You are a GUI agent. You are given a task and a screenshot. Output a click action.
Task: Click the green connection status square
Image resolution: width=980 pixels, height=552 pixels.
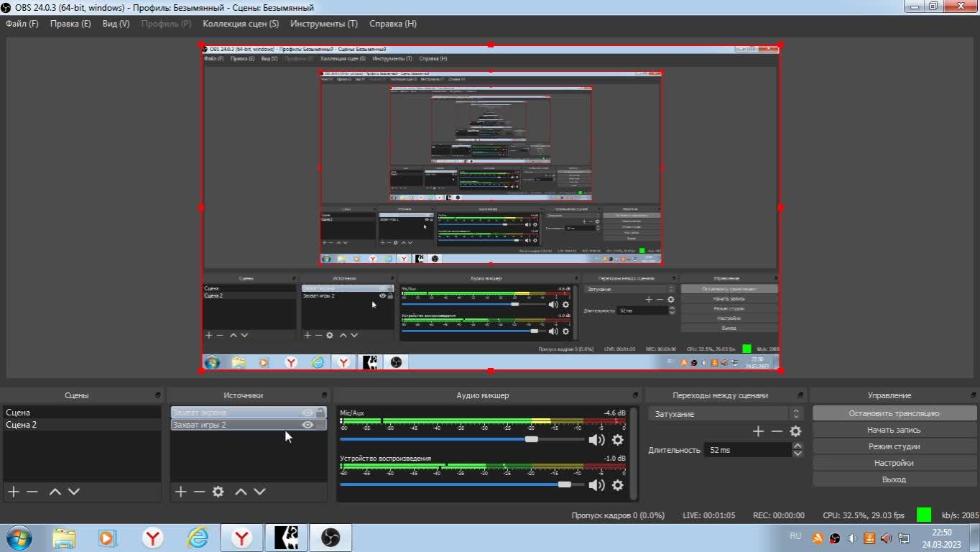tap(924, 515)
